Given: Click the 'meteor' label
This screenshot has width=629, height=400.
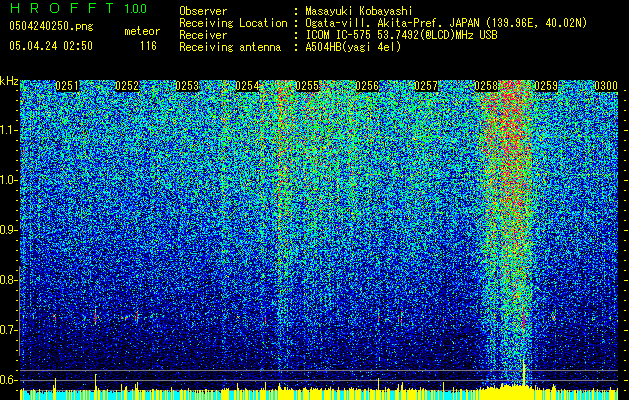Looking at the screenshot, I should [142, 31].
